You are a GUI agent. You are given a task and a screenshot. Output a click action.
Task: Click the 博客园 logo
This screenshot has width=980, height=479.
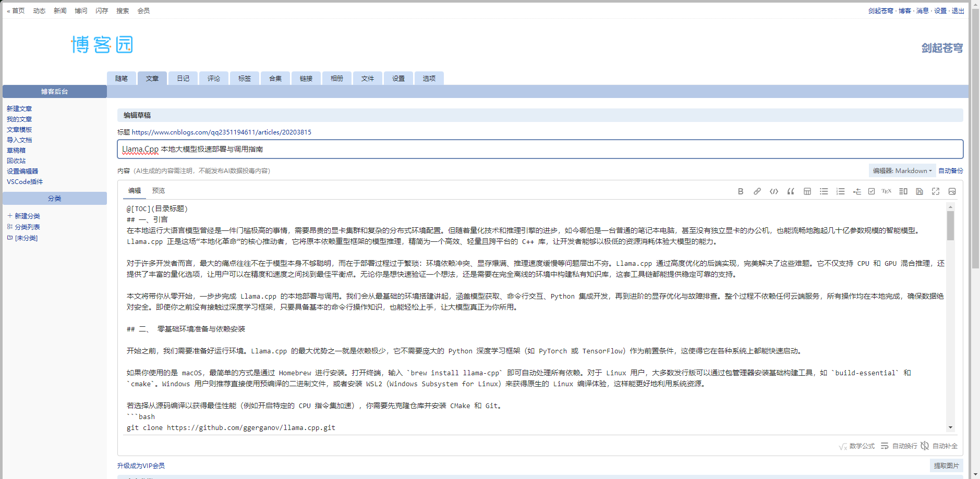(102, 45)
